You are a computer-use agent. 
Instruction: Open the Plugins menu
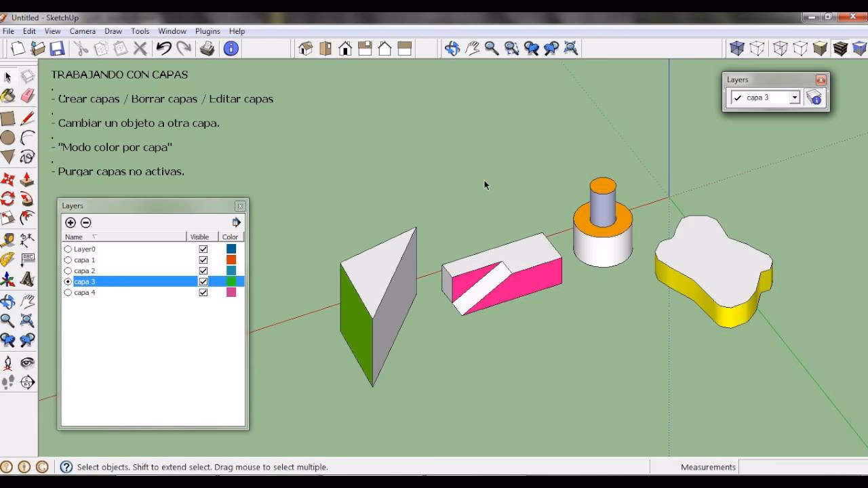point(208,31)
